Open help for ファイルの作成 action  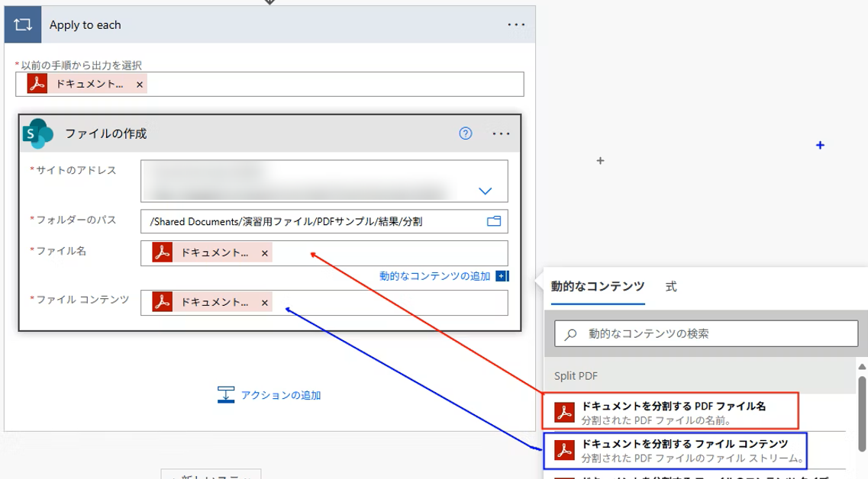[x=466, y=133]
